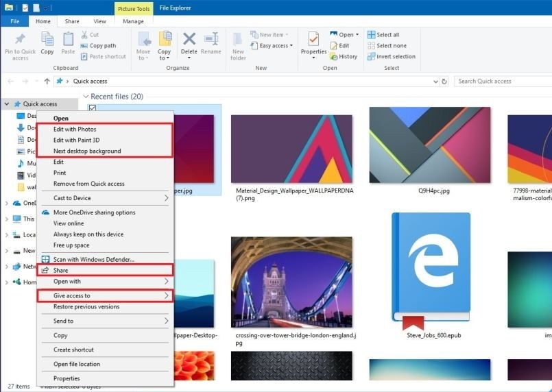This screenshot has width=552, height=392.
Task: Choose Edit with Photos
Action: tap(106, 129)
